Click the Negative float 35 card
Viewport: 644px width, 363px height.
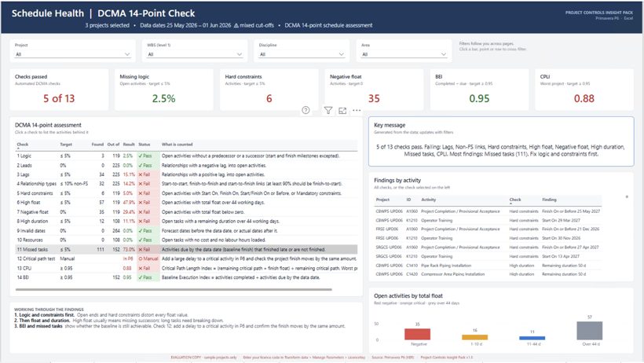[x=374, y=90]
